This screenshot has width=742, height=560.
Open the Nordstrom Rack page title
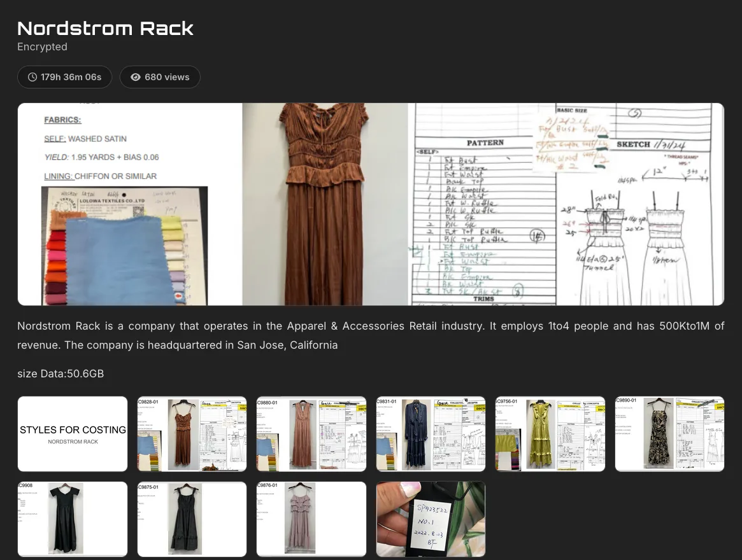[105, 28]
